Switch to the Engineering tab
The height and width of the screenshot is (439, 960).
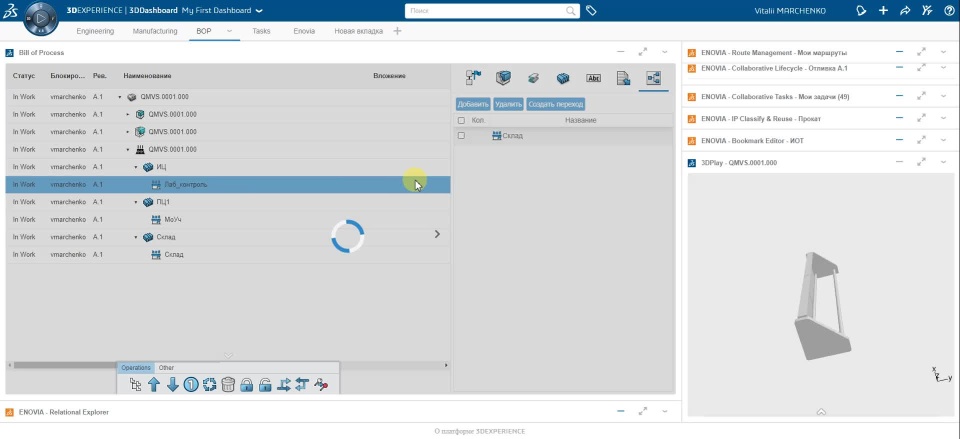95,31
